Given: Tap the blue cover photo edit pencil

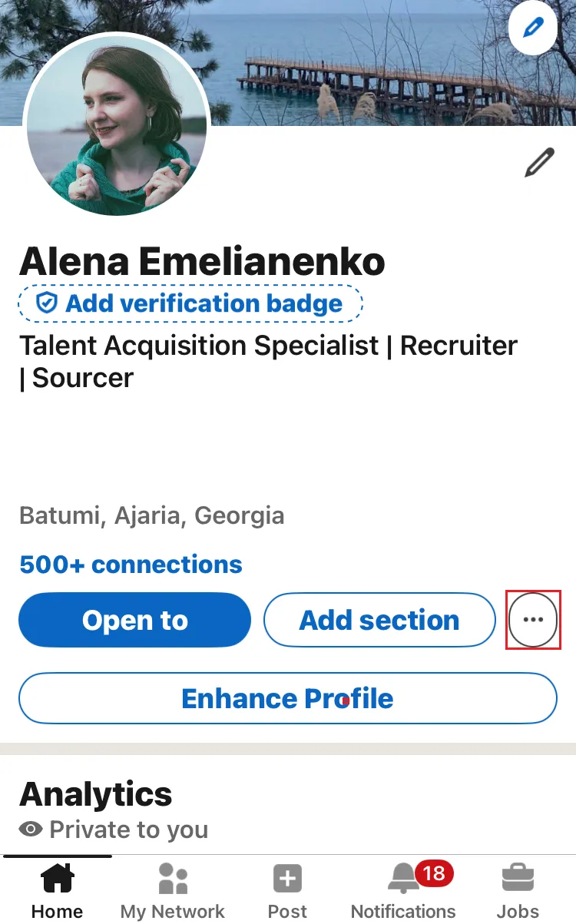Looking at the screenshot, I should click(532, 28).
